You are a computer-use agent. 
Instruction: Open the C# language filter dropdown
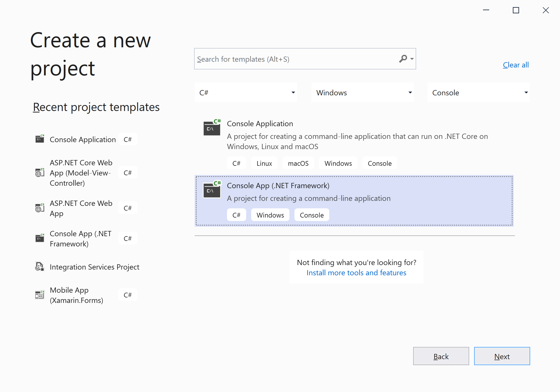coord(246,93)
